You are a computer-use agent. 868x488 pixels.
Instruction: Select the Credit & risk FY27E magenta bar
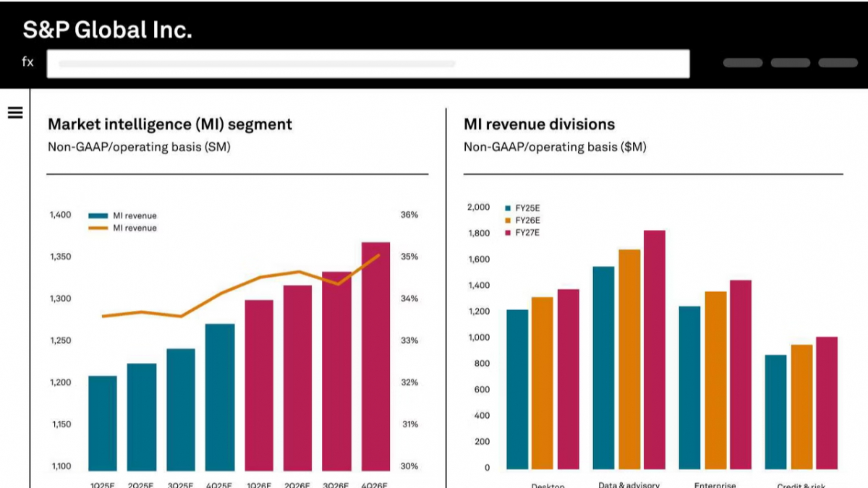[x=827, y=403]
